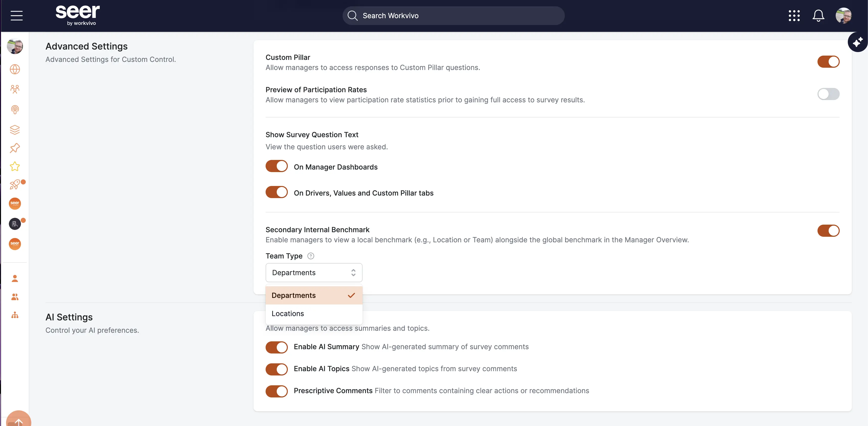Click the Secondary Internal Benchmark label
Image resolution: width=868 pixels, height=426 pixels.
point(317,230)
